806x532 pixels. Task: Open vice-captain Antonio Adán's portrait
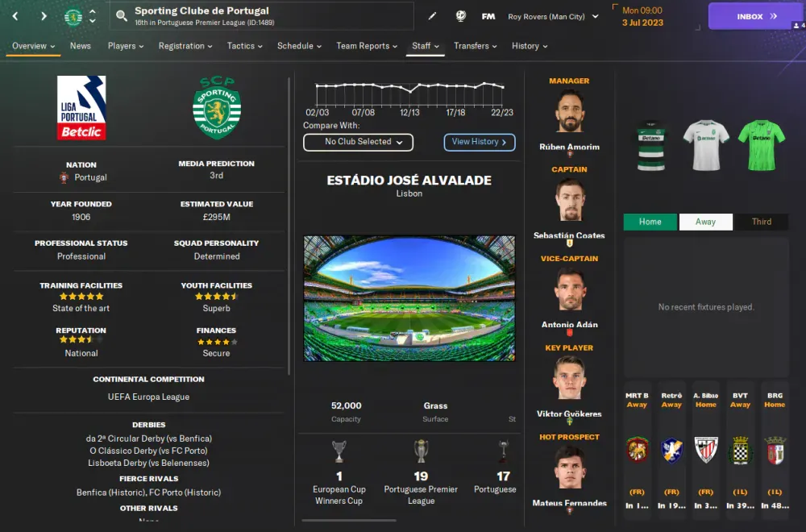coord(570,289)
